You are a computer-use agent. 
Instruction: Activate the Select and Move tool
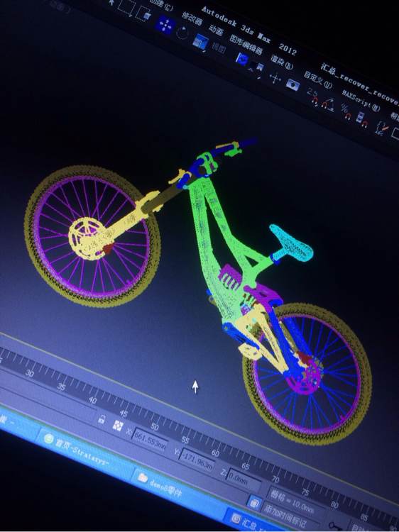[x=165, y=26]
